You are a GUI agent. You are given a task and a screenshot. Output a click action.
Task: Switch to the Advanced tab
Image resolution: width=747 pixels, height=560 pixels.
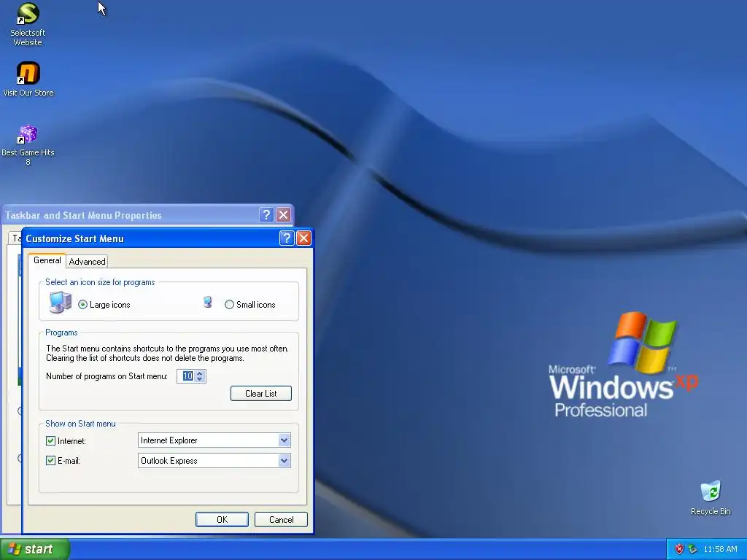tap(88, 262)
